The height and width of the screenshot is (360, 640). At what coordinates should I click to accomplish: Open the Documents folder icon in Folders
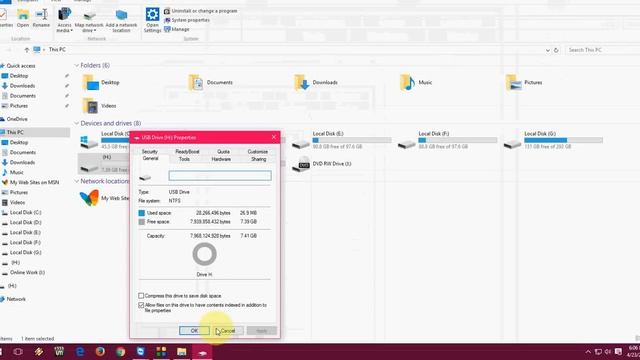[196, 82]
